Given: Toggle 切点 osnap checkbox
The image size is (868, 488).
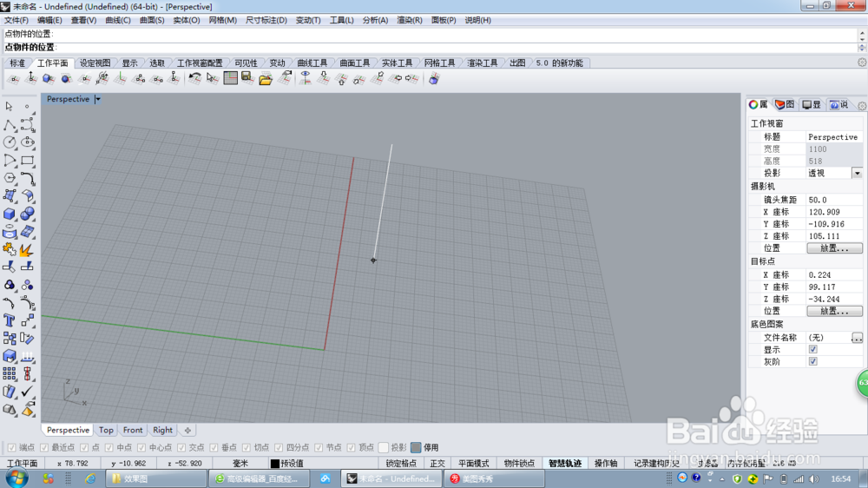Looking at the screenshot, I should (247, 447).
